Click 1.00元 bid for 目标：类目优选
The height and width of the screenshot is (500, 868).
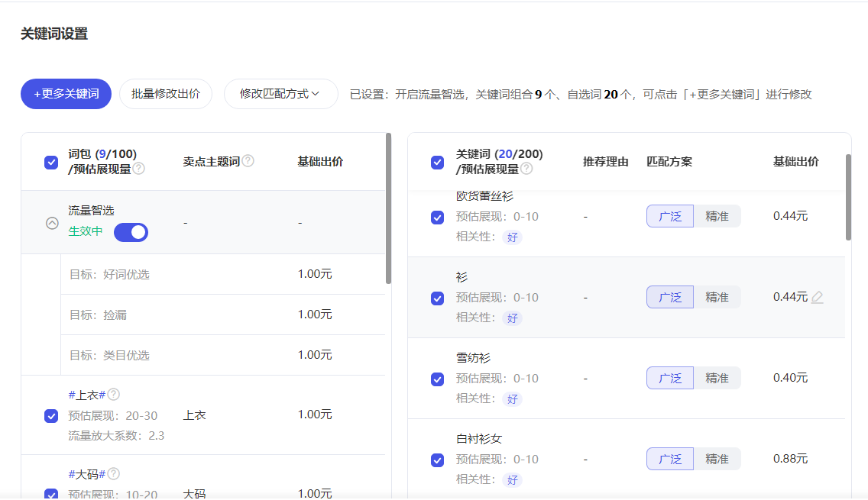(315, 354)
